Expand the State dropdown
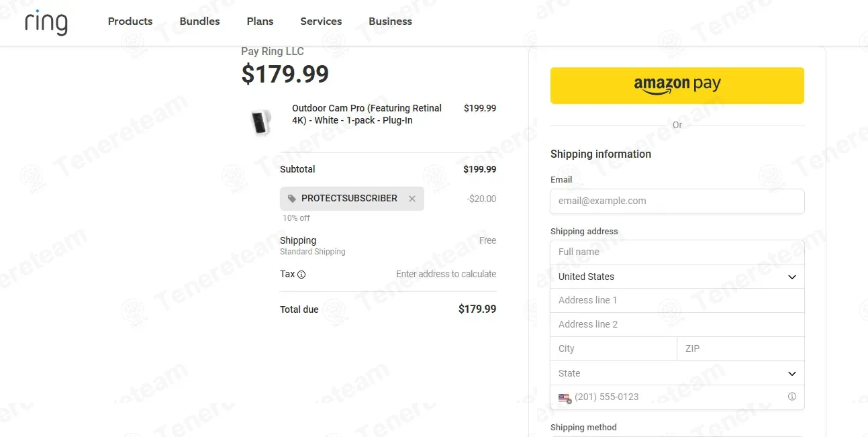The image size is (868, 437). tap(677, 373)
